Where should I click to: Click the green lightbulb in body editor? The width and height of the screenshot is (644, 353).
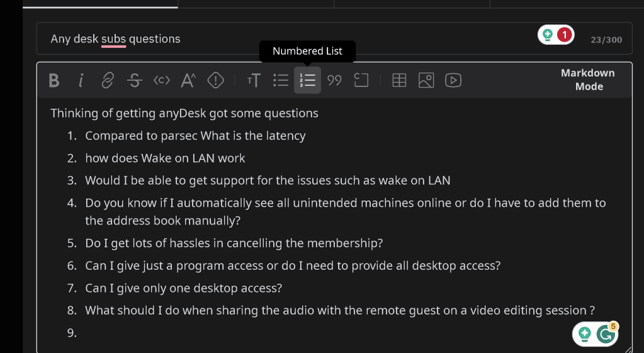click(x=584, y=334)
